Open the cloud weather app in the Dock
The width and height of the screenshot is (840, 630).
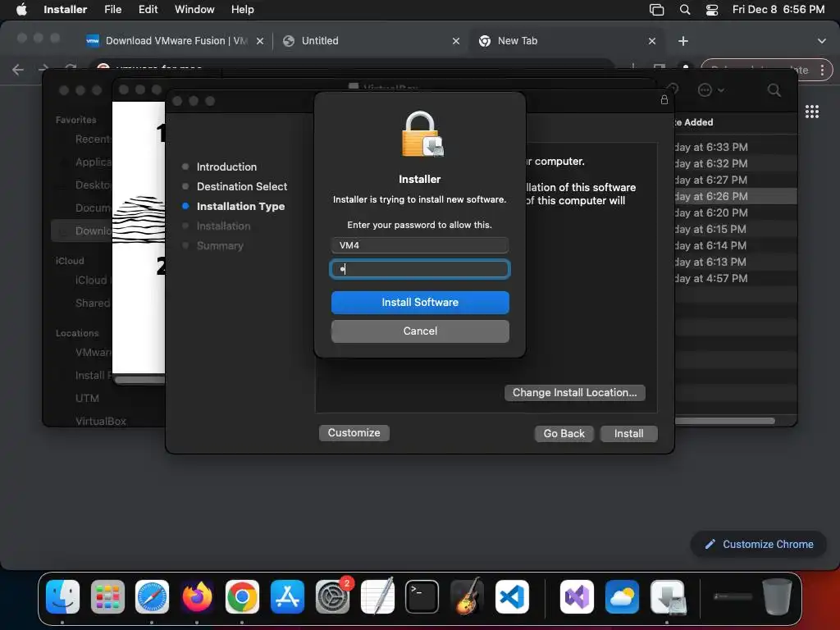click(622, 597)
